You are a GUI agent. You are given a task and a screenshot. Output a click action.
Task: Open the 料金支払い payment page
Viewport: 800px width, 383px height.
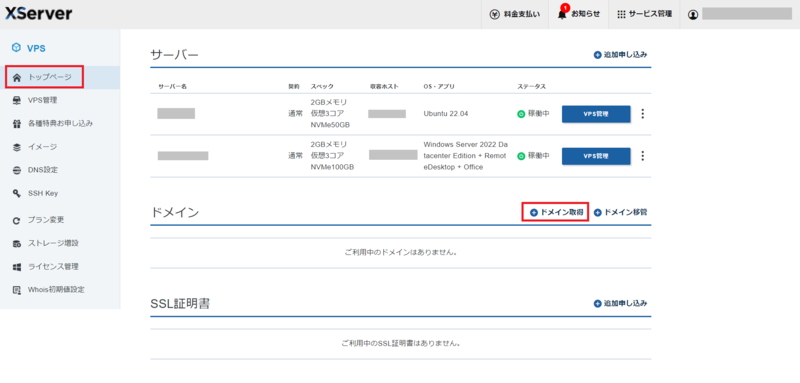(515, 14)
